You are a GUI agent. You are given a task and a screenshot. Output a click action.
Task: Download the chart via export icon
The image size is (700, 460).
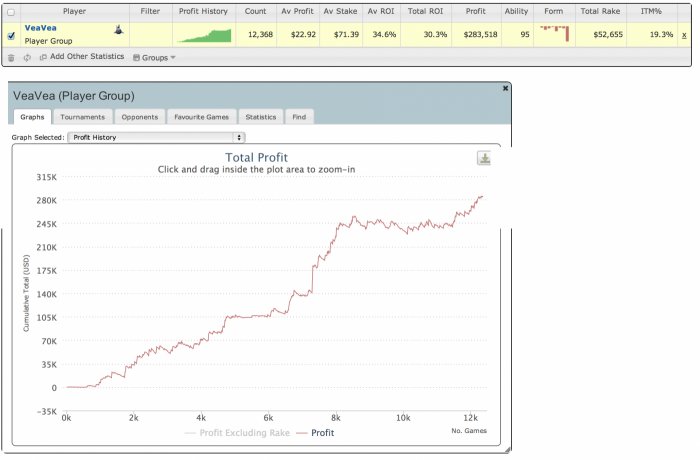[484, 158]
